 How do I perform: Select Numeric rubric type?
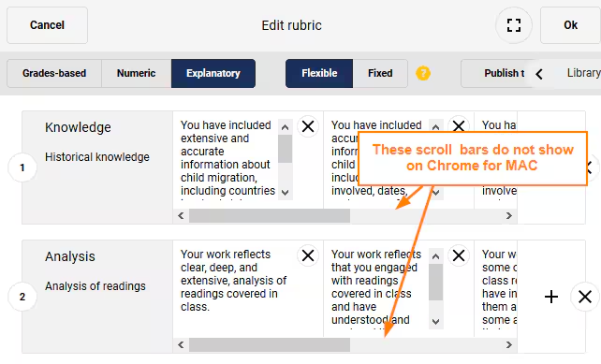[x=136, y=73]
